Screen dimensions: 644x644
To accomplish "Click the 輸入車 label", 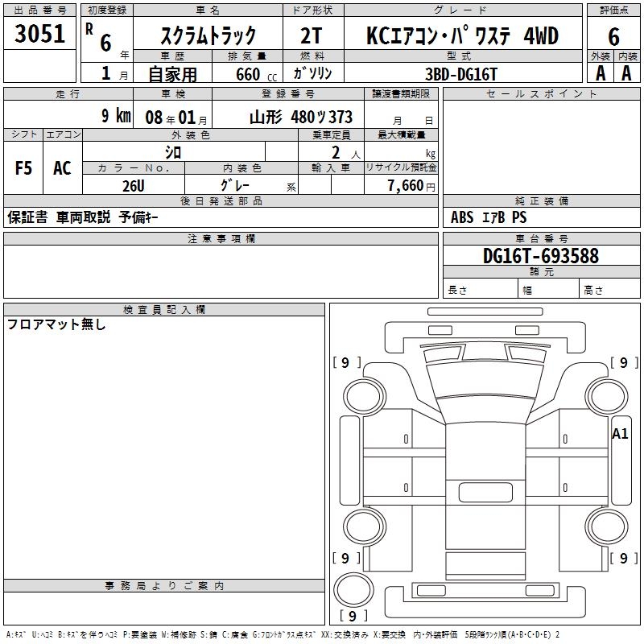I will [x=331, y=167].
